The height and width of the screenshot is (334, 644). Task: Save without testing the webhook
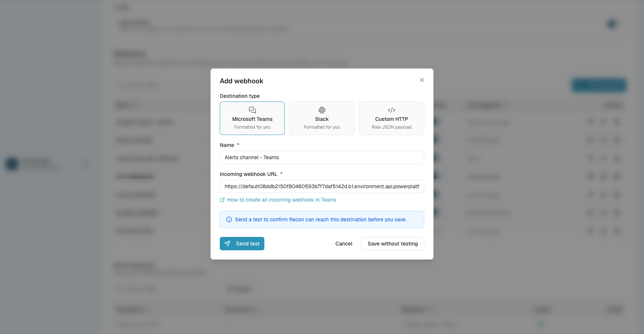click(x=393, y=244)
